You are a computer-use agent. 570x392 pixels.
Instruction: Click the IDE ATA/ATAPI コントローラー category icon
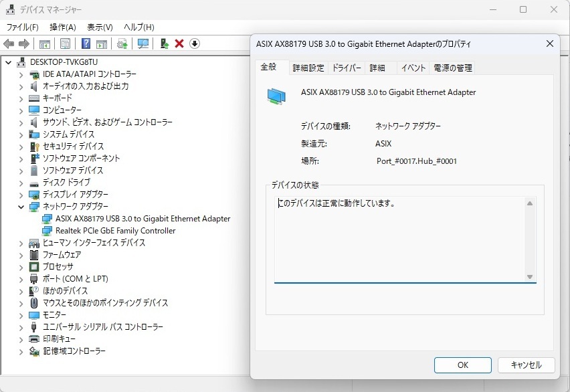34,74
